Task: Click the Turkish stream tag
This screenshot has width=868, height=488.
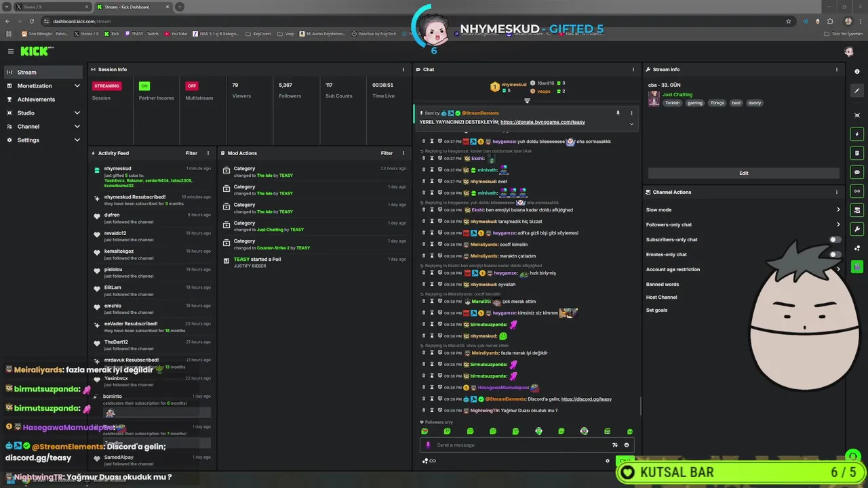Action: [x=672, y=103]
